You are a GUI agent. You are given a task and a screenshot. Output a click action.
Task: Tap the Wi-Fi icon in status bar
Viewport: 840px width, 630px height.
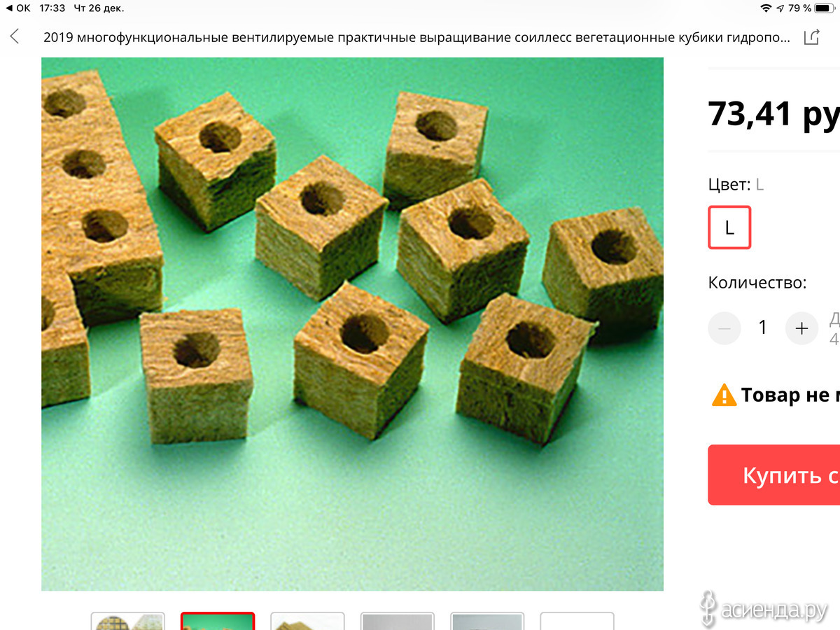click(766, 8)
